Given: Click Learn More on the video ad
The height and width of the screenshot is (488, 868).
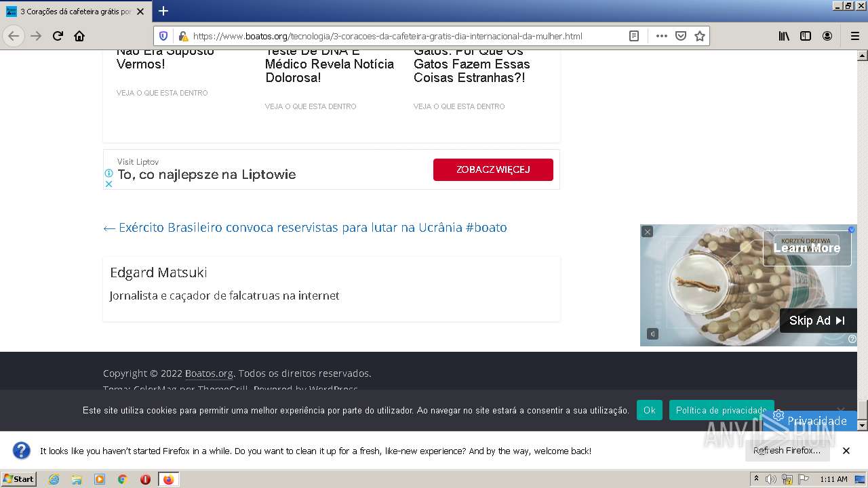Looking at the screenshot, I should pos(807,248).
